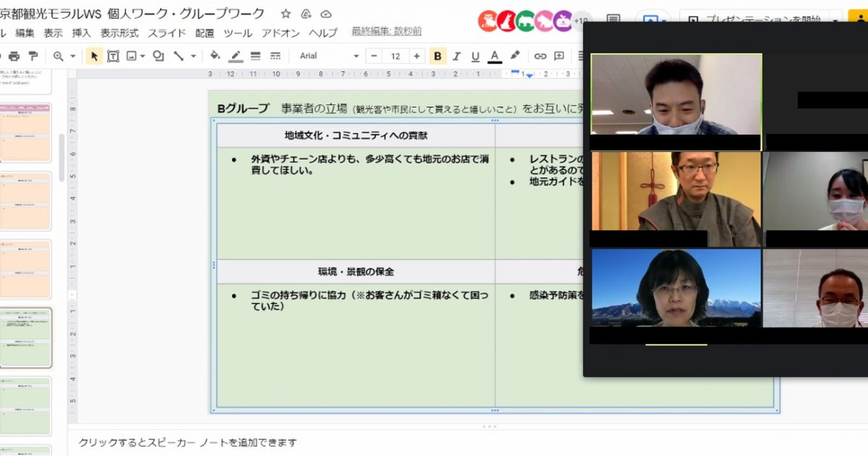This screenshot has height=456, width=868.
Task: Click the print icon in the toolbar
Action: [x=14, y=56]
